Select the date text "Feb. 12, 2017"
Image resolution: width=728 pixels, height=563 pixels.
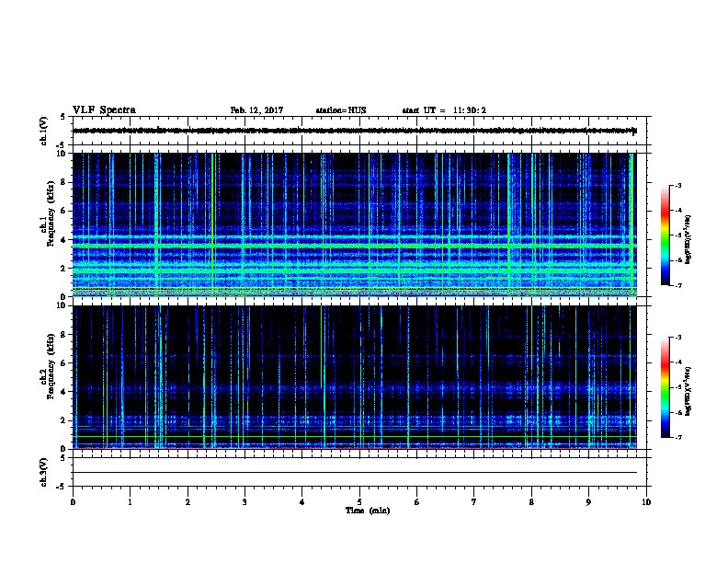tap(256, 110)
